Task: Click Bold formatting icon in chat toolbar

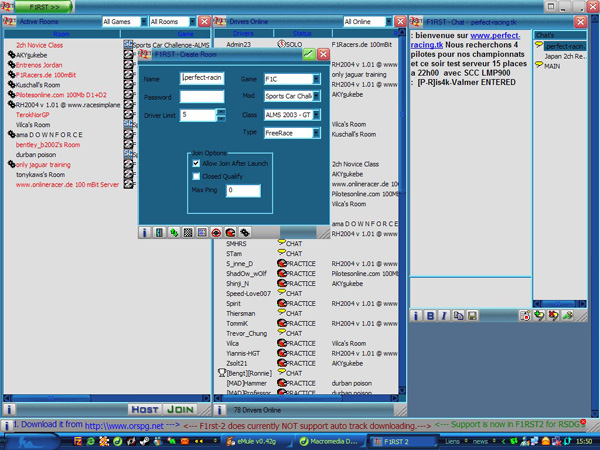Action: tap(430, 316)
